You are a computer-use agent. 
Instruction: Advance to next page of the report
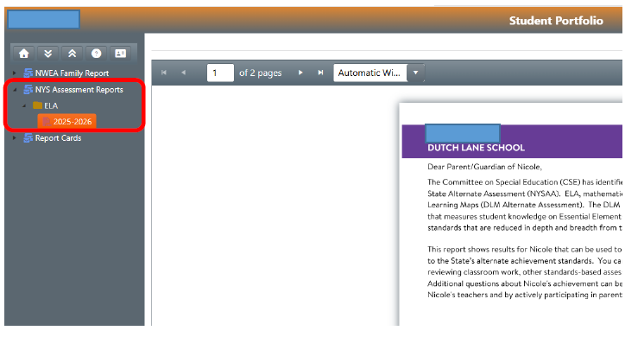[x=300, y=73]
